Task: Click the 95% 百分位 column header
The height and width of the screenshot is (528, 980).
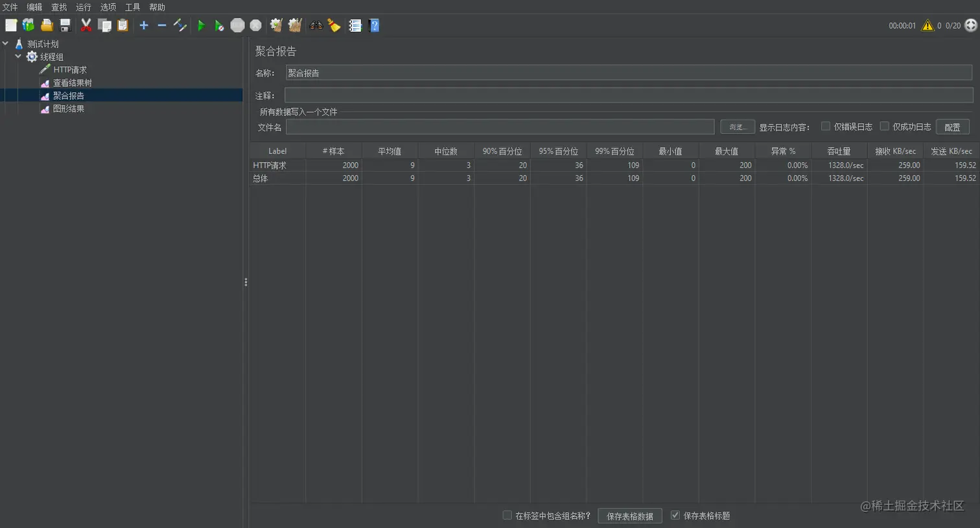Action: coord(558,151)
